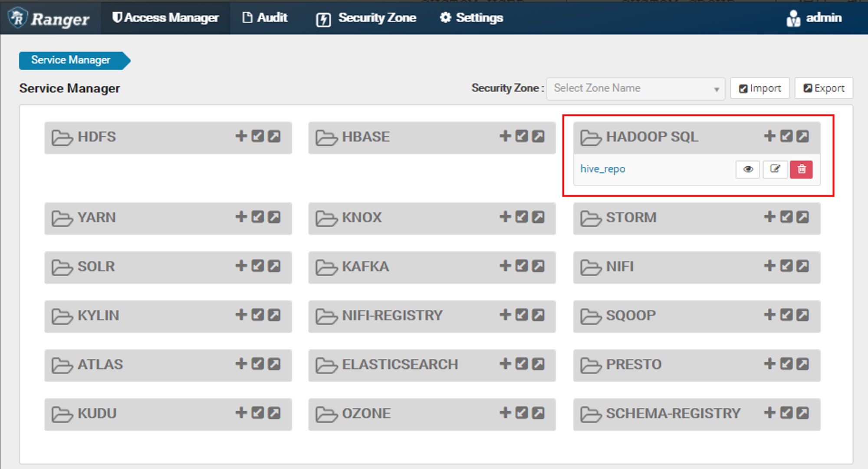Viewport: 868px width, 469px height.
Task: Add a new SOLR service
Action: click(x=241, y=266)
